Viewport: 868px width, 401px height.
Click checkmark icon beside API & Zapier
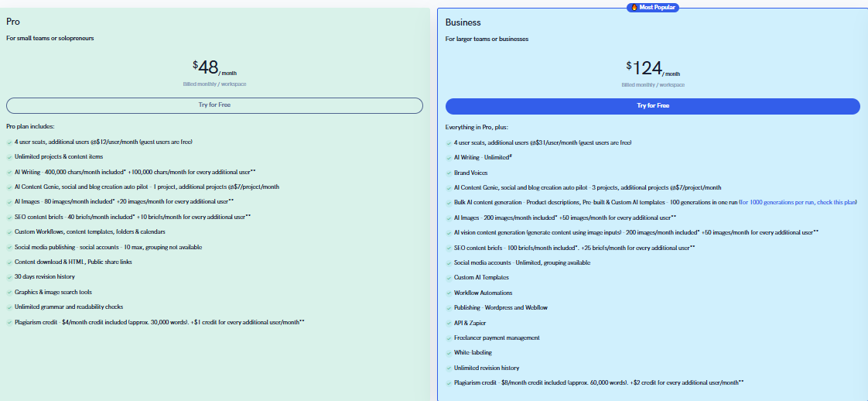click(448, 323)
